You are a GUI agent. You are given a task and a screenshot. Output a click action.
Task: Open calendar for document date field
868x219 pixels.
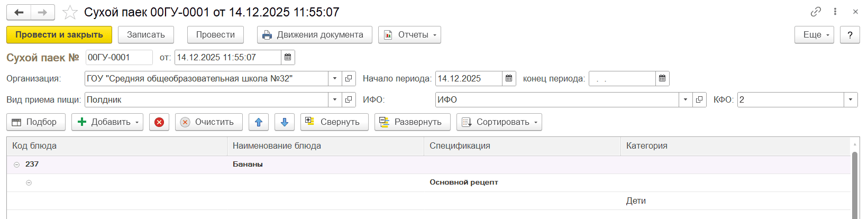point(288,57)
